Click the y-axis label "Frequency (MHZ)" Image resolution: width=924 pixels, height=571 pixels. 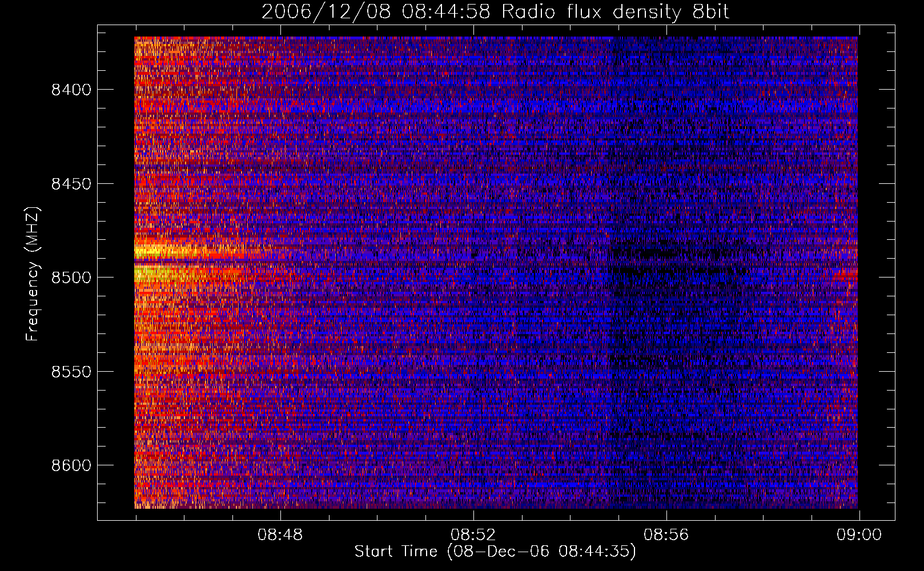[x=33, y=274]
